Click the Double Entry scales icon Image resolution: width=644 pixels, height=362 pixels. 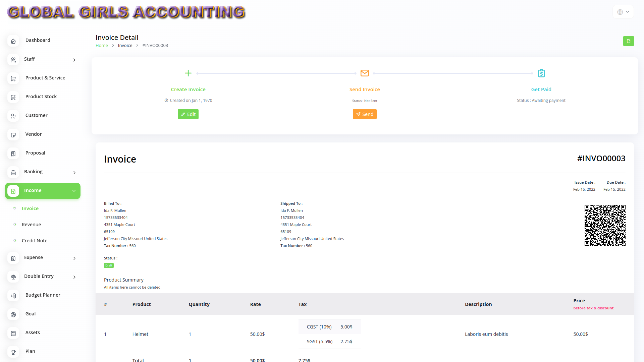[13, 277]
